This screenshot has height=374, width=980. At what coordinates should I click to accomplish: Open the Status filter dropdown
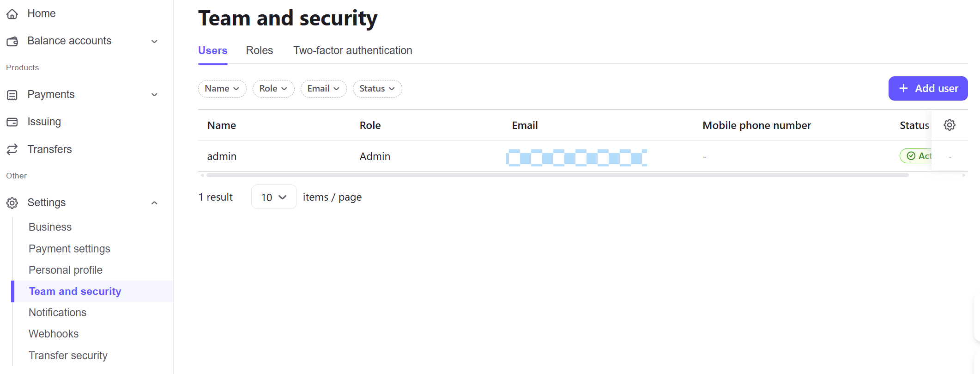[x=377, y=88]
